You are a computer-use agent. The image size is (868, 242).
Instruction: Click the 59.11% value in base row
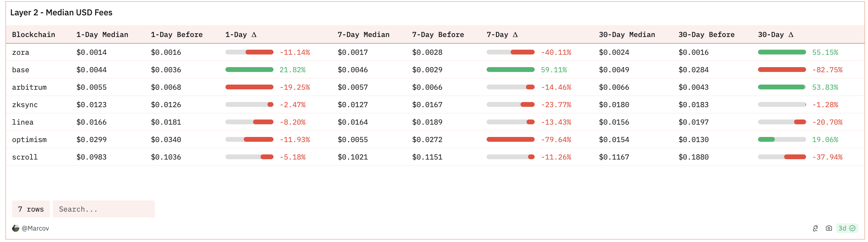[554, 70]
